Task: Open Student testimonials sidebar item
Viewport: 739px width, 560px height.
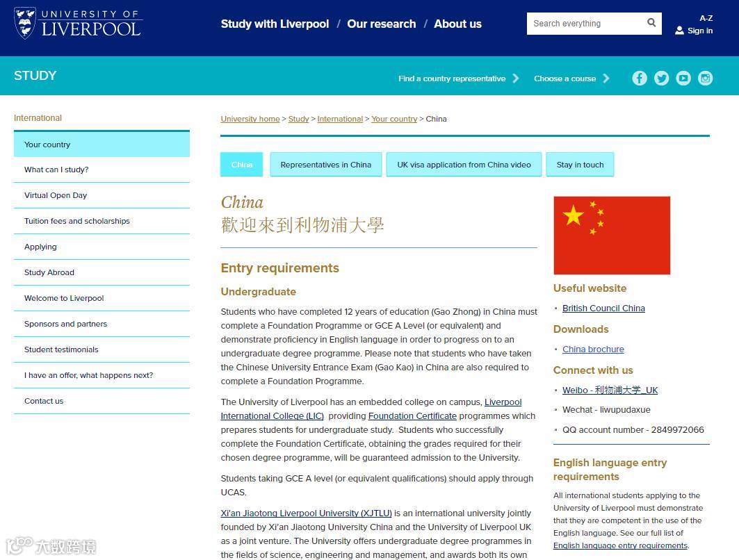Action: (x=101, y=349)
